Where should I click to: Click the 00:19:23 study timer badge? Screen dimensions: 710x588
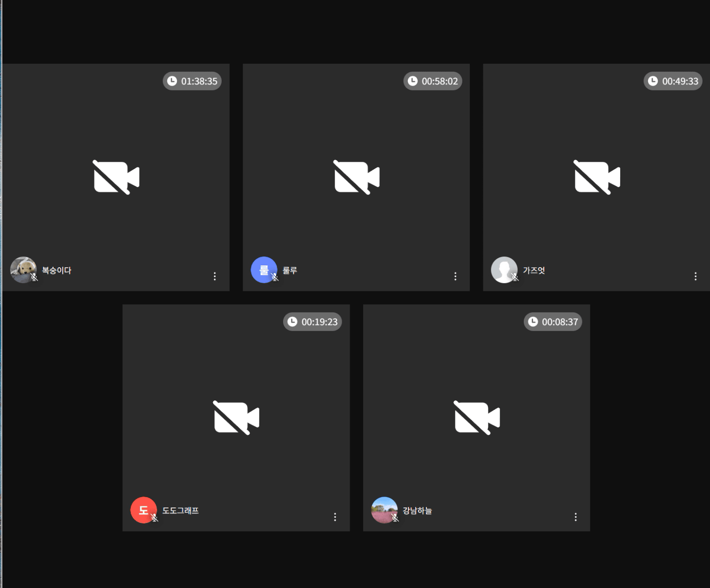point(312,322)
